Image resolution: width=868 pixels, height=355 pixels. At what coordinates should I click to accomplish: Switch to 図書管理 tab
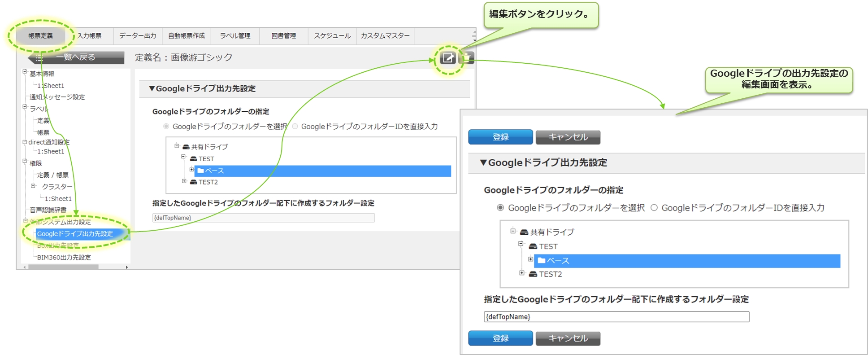[x=284, y=35]
